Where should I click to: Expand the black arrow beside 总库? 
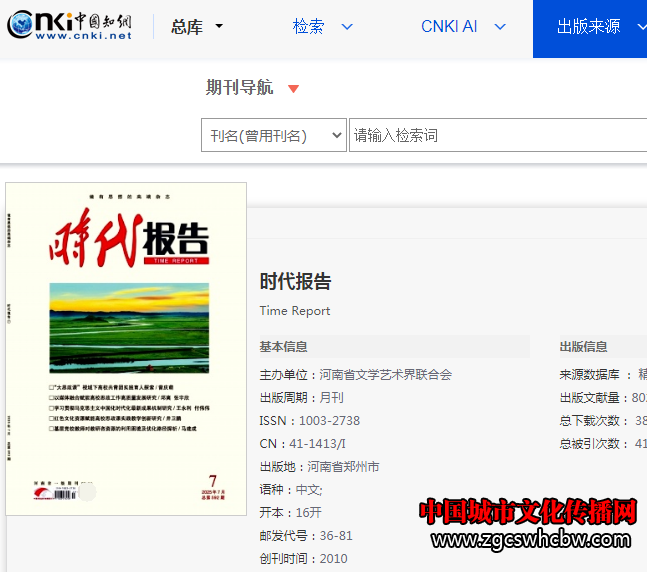[x=219, y=27]
